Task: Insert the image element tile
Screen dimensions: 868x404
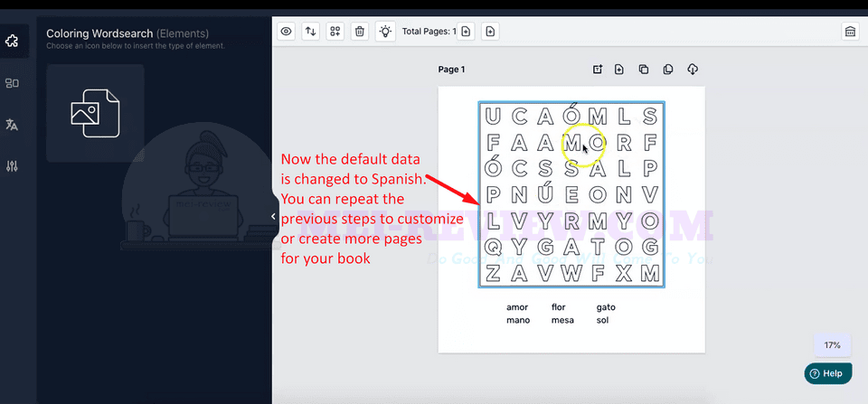Action: [95, 113]
